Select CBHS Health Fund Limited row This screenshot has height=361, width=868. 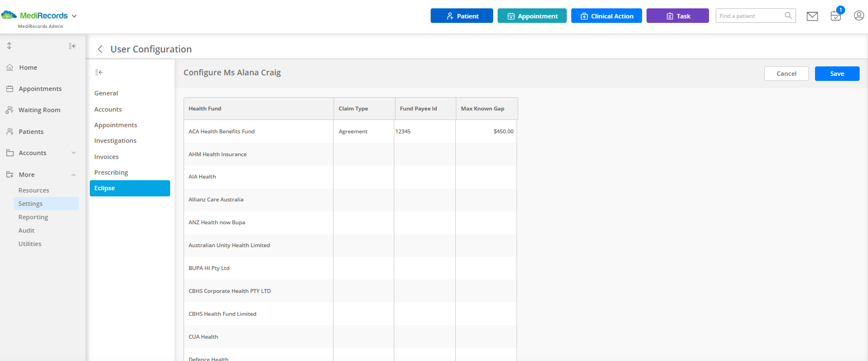point(350,314)
